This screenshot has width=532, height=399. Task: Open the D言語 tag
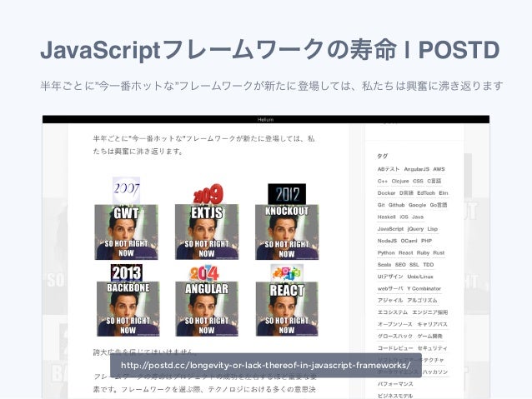click(406, 193)
